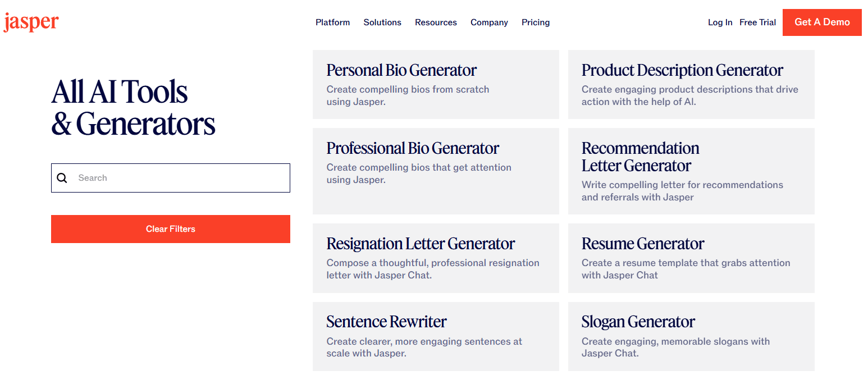Go to the Pricing page
This screenshot has width=868, height=375.
point(536,22)
